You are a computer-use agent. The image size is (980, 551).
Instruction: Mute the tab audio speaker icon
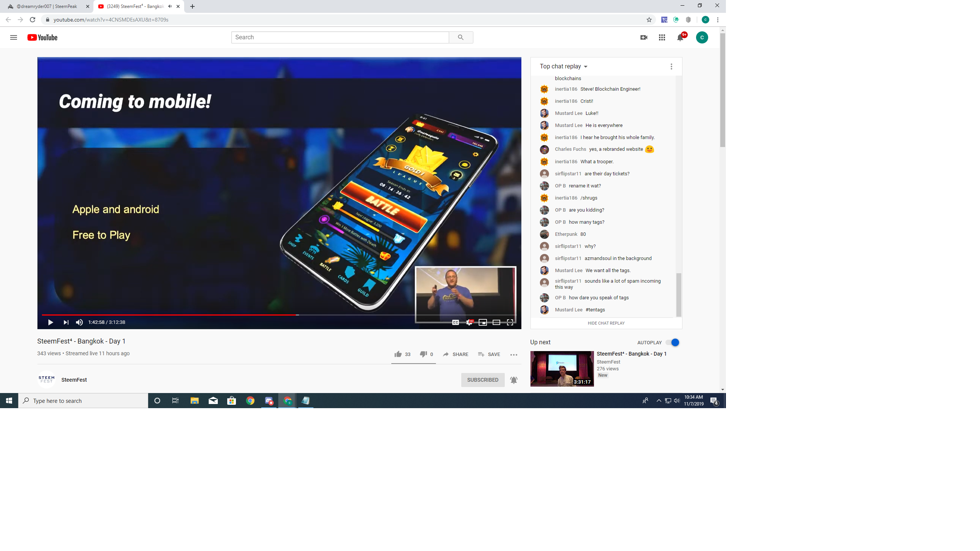coord(170,6)
